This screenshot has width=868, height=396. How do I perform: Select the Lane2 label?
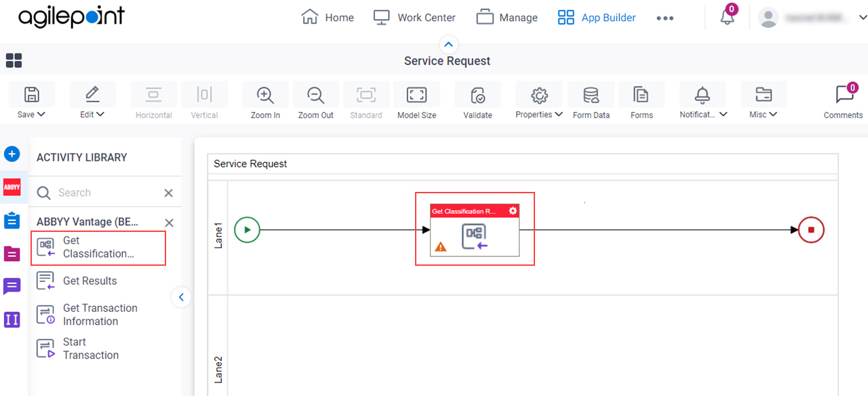pyautogui.click(x=218, y=369)
